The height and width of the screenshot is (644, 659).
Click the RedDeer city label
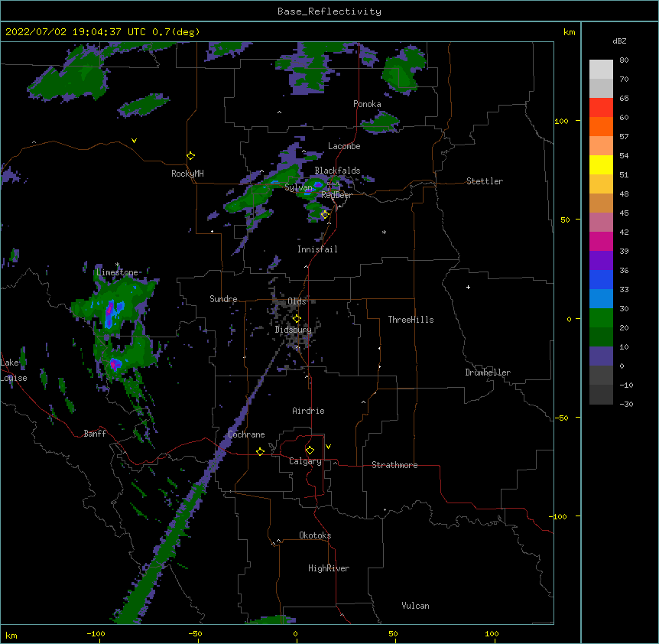[337, 195]
